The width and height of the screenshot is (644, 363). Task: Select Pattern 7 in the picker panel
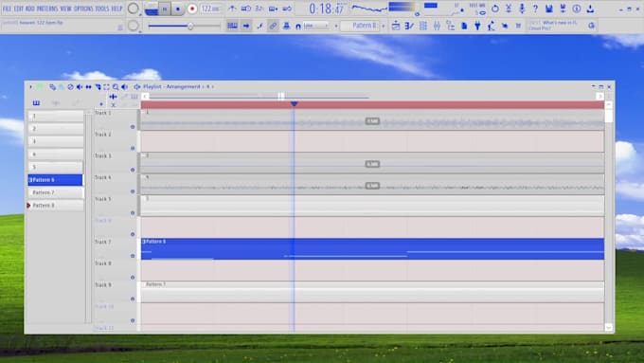coord(55,192)
